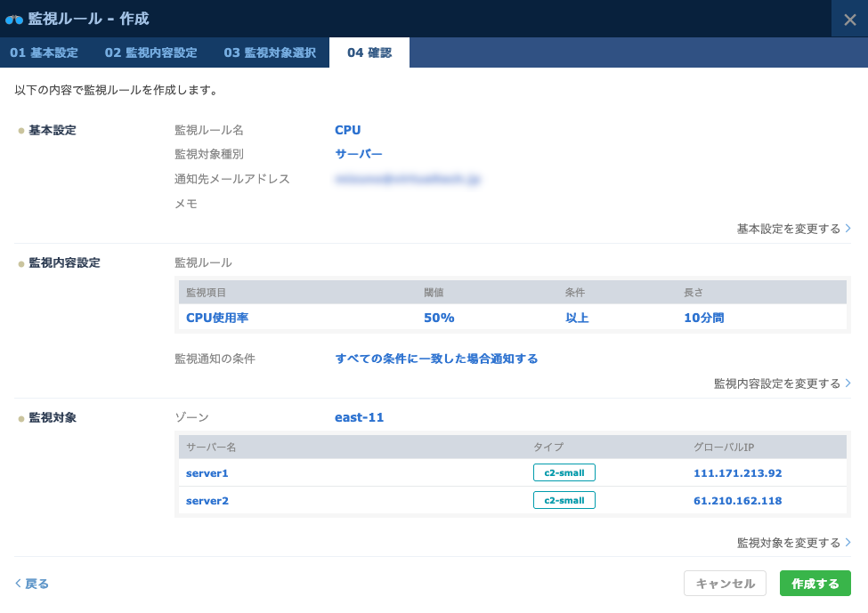The height and width of the screenshot is (613, 868).
Task: Select the 04 確認 tab
Action: [x=369, y=52]
